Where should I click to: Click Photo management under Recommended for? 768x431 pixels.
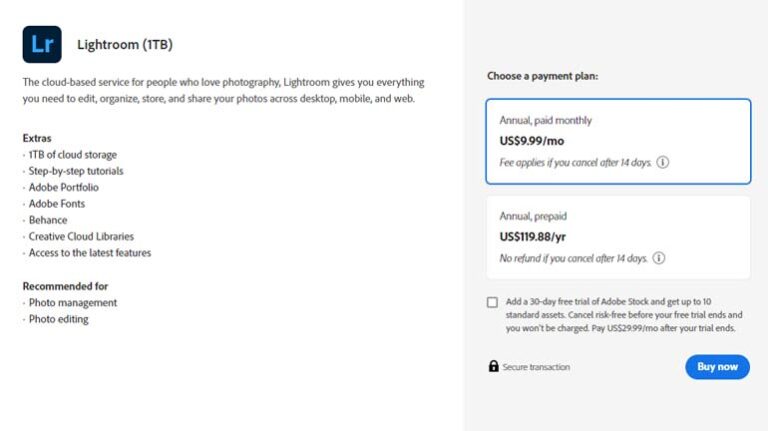[x=72, y=302]
